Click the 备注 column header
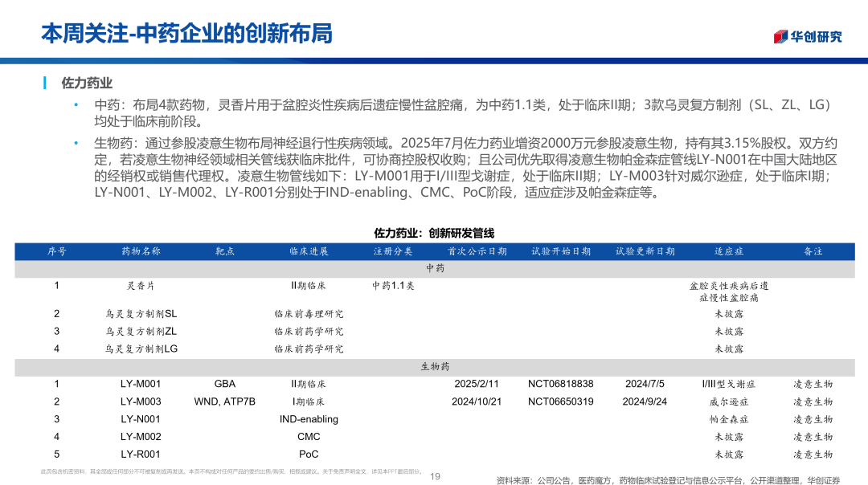Viewport: 868px width, 485px height. pyautogui.click(x=813, y=251)
